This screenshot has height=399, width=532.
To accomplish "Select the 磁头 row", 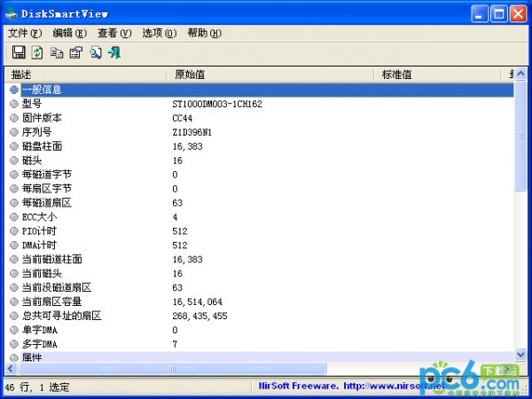I will click(x=260, y=160).
